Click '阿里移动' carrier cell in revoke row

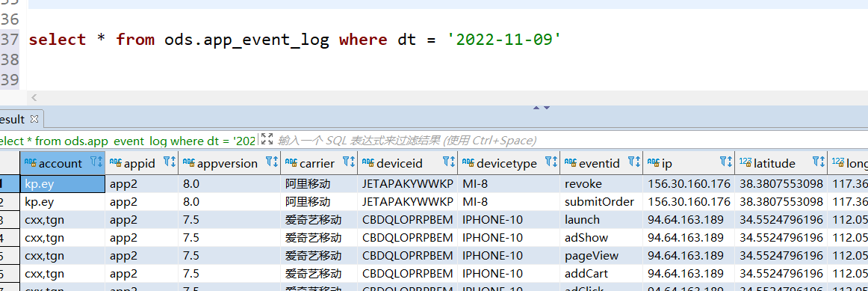(319, 183)
